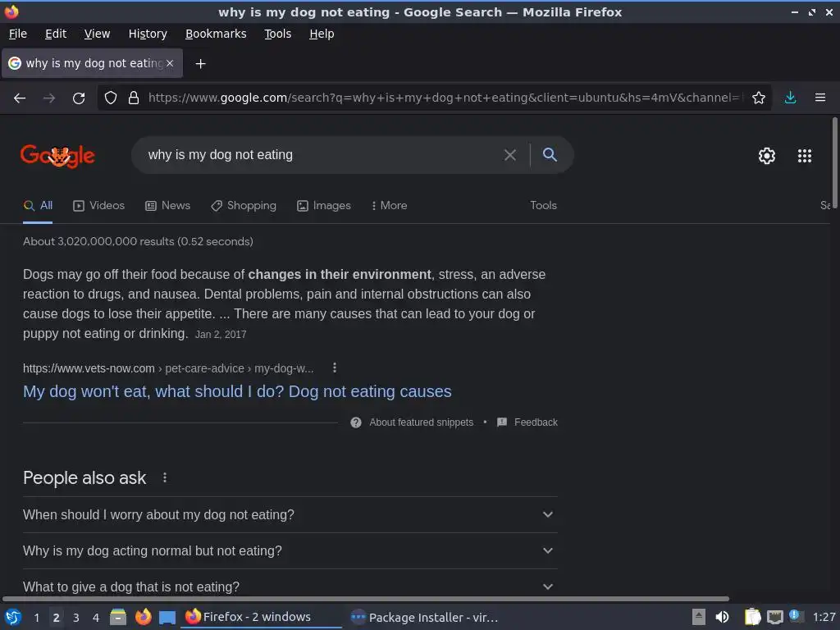
Task: Switch to News results
Action: point(167,206)
